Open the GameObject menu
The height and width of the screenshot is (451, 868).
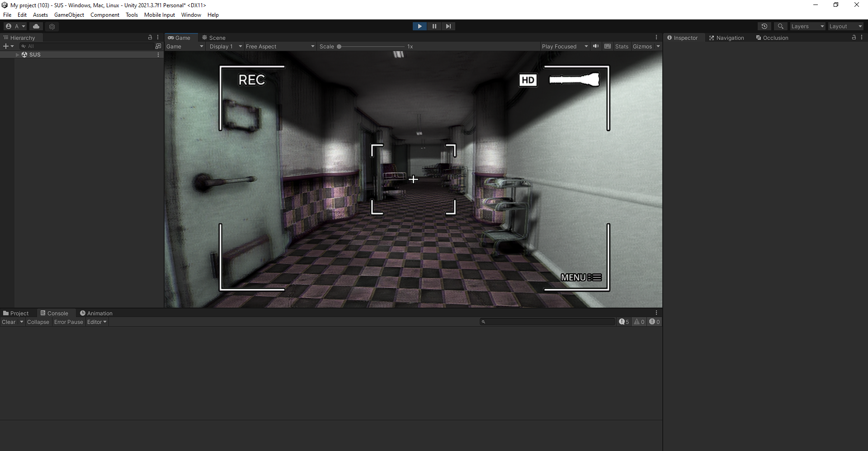pos(69,15)
